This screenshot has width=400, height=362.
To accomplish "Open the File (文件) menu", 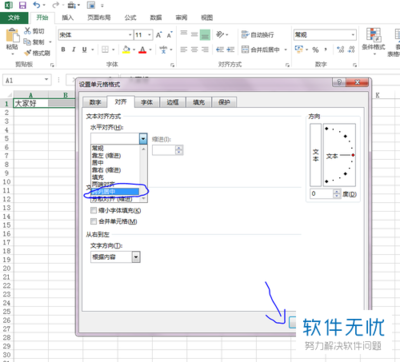I will [x=14, y=17].
